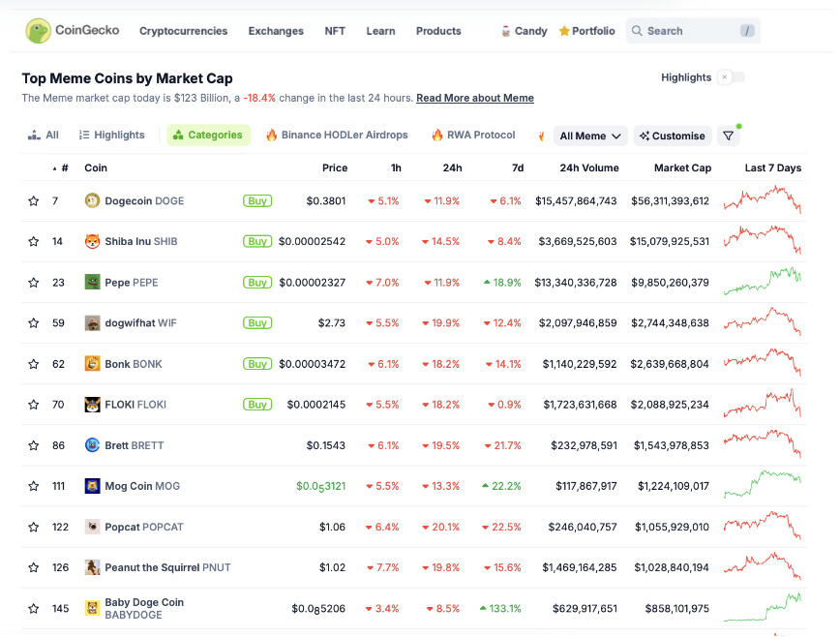Screen dimensions: 840x637
Task: Open the Products nav menu
Action: pyautogui.click(x=438, y=31)
